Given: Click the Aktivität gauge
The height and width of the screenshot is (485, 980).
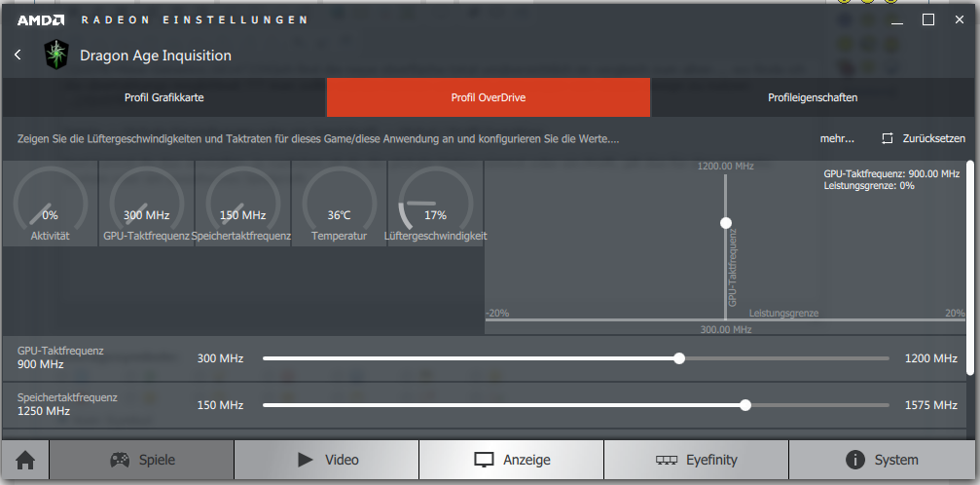Looking at the screenshot, I should pos(50,204).
